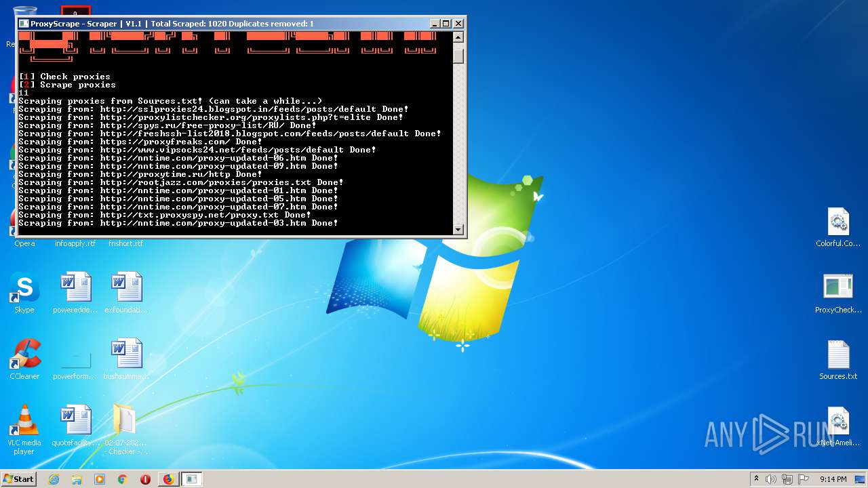Click the 'Scrape proxies' option text
The height and width of the screenshot is (488, 868).
point(77,85)
